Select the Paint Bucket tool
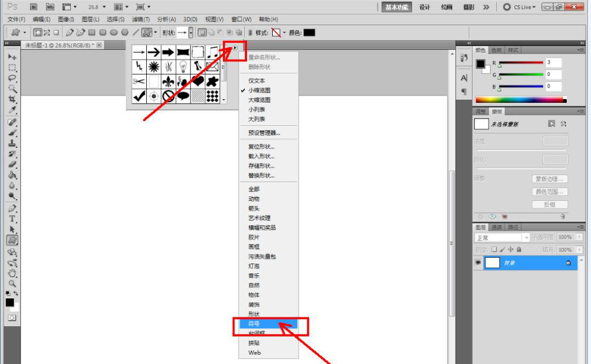 [12, 175]
